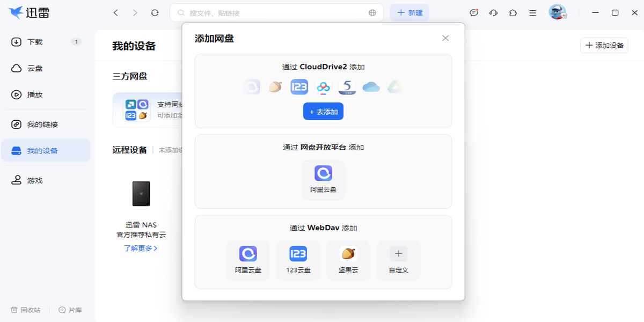The height and width of the screenshot is (322, 644).
Task: Open 云盘 in the sidebar
Action: (x=46, y=68)
